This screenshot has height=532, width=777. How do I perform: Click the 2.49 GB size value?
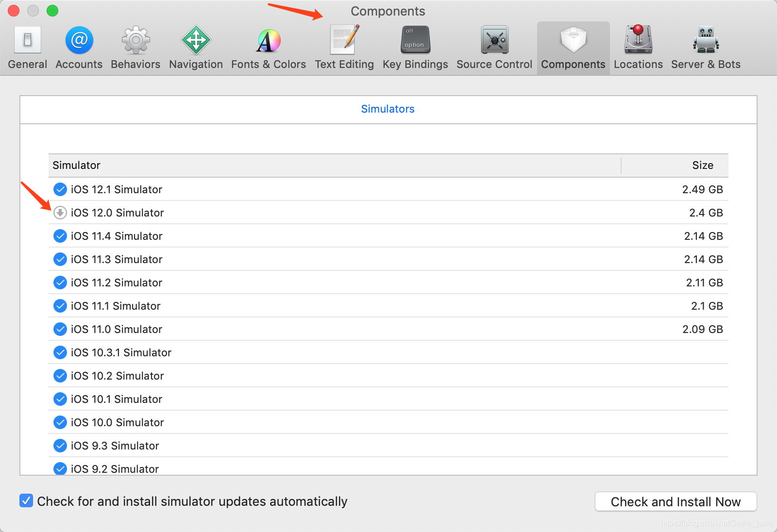(x=703, y=189)
